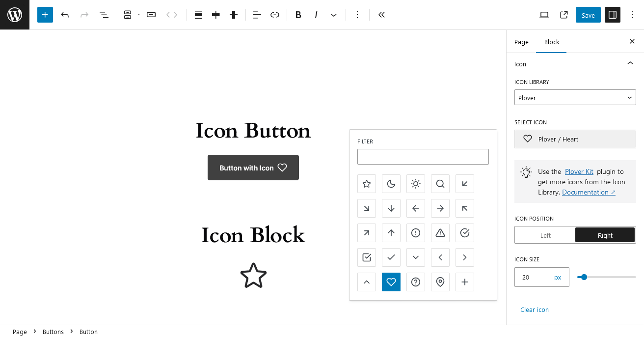644x337 pixels.
Task: Select Buttons in the breadcrumb bar
Action: point(53,332)
